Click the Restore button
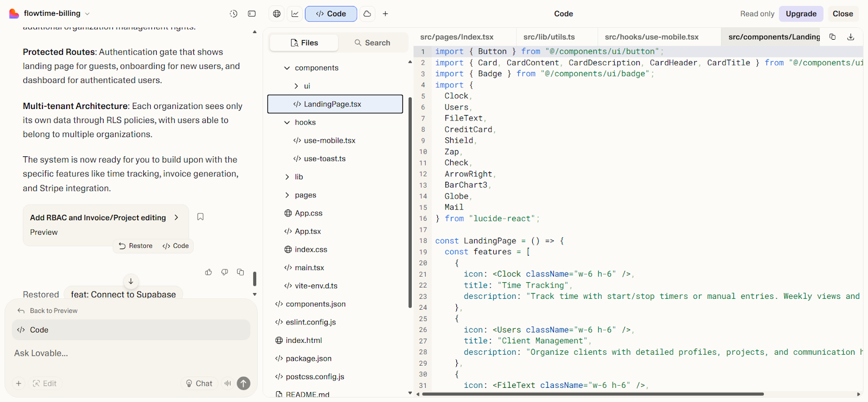The image size is (868, 402). click(136, 246)
